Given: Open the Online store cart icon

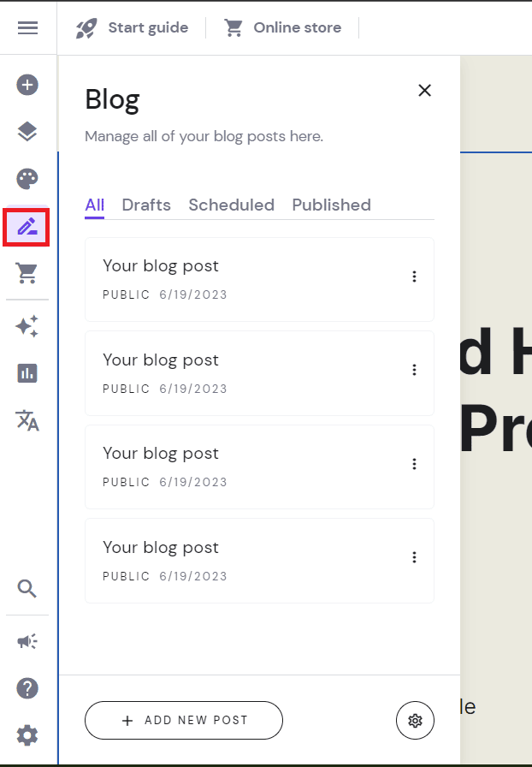Looking at the screenshot, I should point(27,273).
